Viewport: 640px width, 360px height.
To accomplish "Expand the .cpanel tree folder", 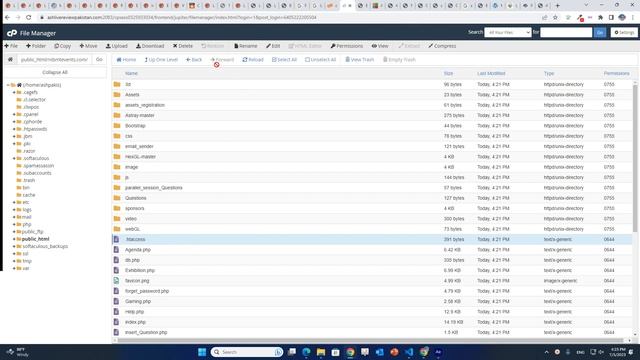I will click(x=14, y=114).
